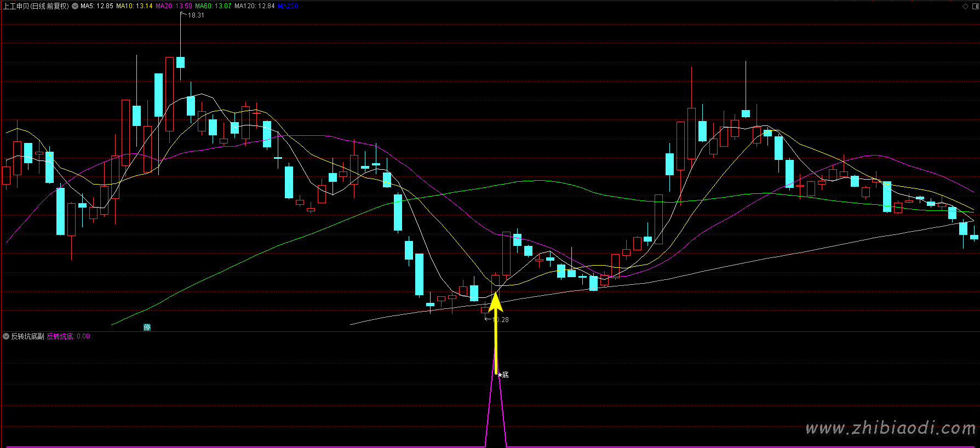Select the yellow MA10 legend label
980x448 pixels.
pos(134,6)
